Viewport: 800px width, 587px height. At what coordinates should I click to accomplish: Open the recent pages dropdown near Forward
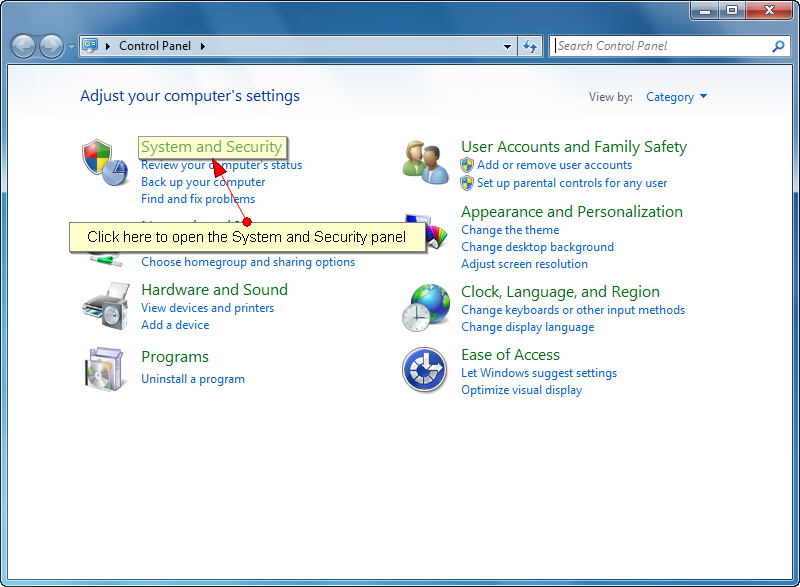coord(71,46)
